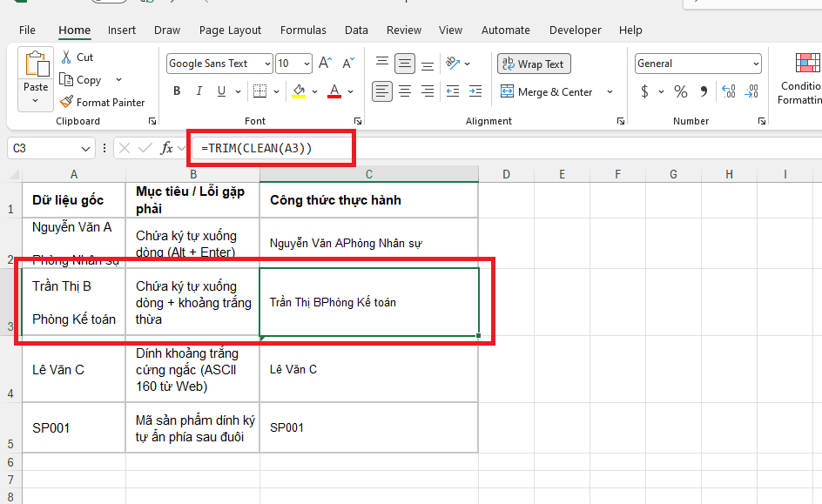Click Merge & Center button

point(547,91)
